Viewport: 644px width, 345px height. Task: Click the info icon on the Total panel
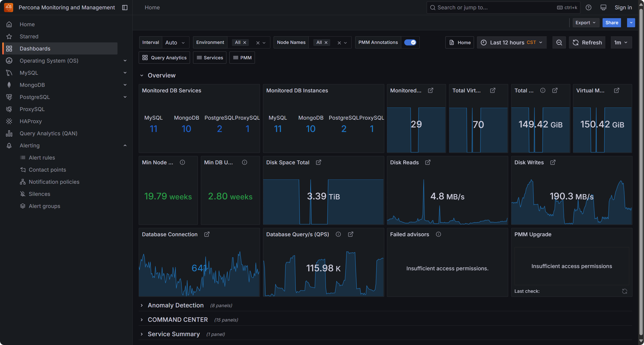pos(543,90)
